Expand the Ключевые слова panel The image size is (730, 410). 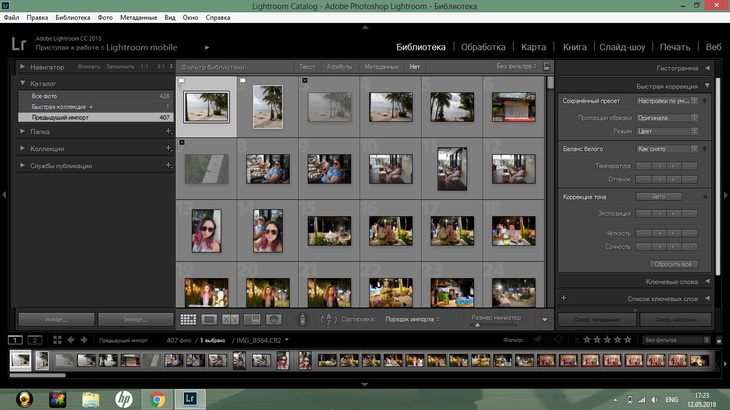pos(708,281)
